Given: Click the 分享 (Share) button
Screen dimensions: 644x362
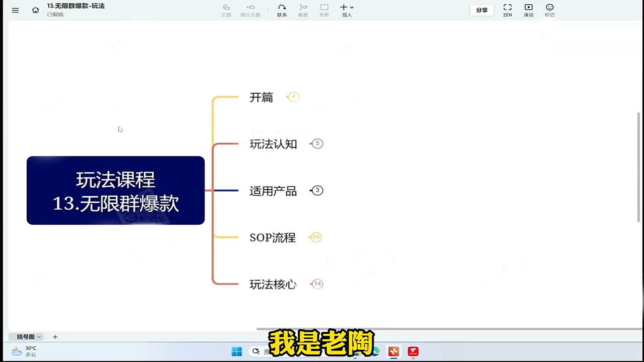Looking at the screenshot, I should [x=481, y=10].
